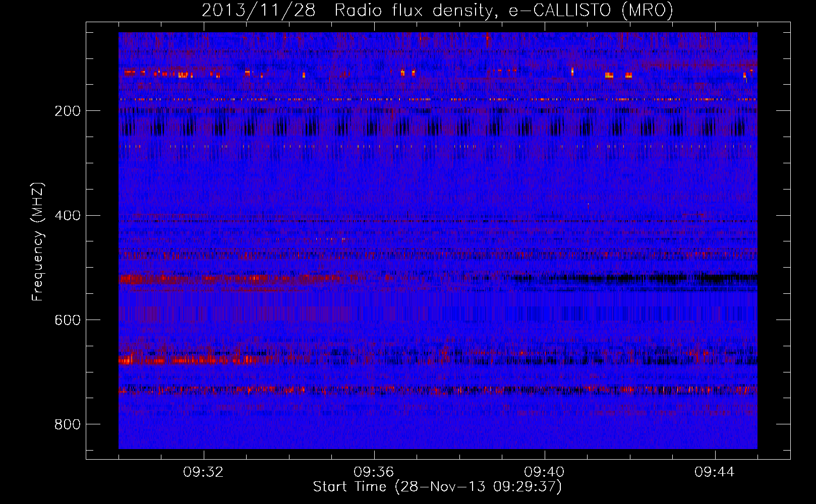
Task: Click the '09:44' time tick label
Action: tap(715, 472)
